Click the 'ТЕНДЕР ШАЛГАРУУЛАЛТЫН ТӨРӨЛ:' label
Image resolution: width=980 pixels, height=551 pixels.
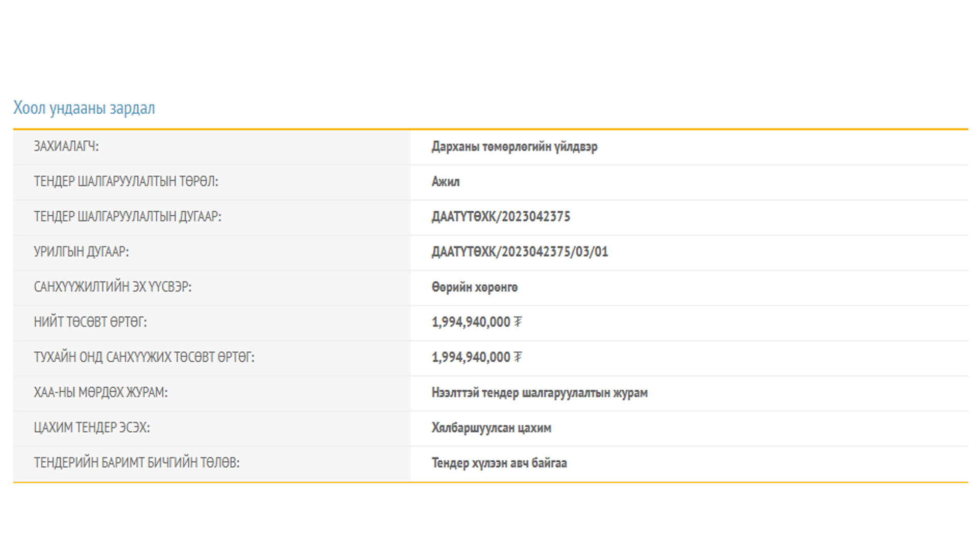[x=126, y=182]
